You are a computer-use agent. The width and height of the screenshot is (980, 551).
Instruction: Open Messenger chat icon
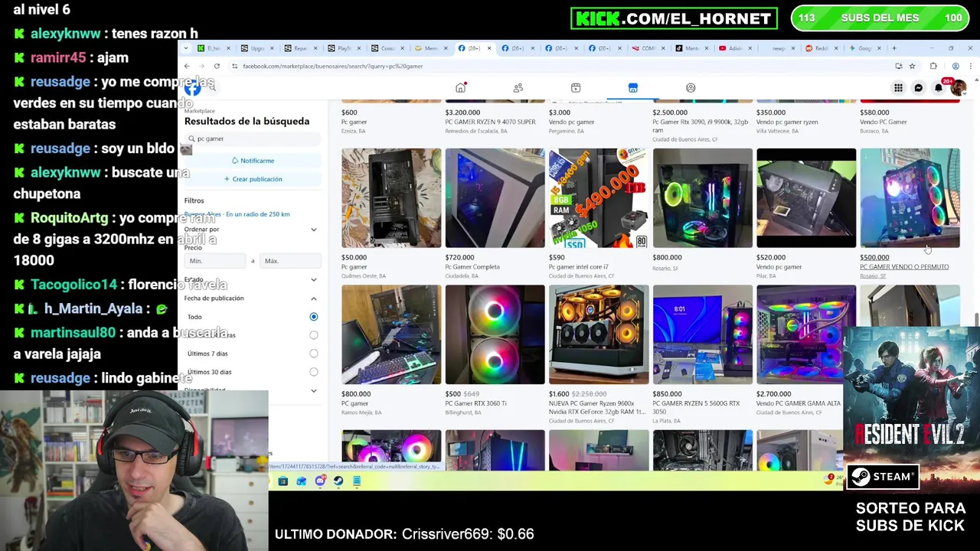(x=919, y=88)
